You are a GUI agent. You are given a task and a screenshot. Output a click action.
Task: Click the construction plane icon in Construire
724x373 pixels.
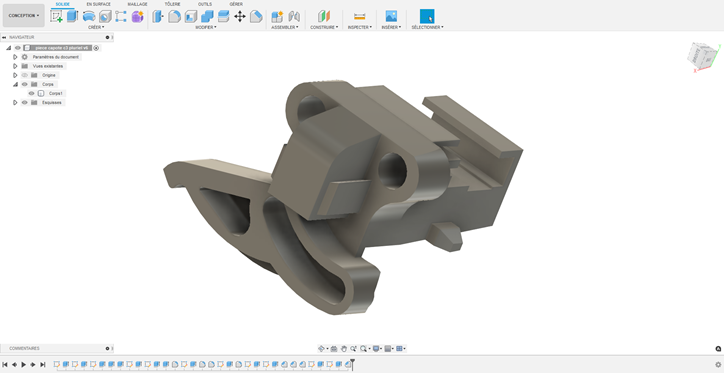click(324, 17)
